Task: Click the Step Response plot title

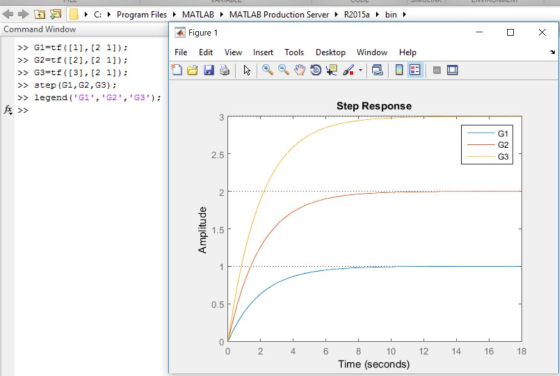Action: (374, 106)
